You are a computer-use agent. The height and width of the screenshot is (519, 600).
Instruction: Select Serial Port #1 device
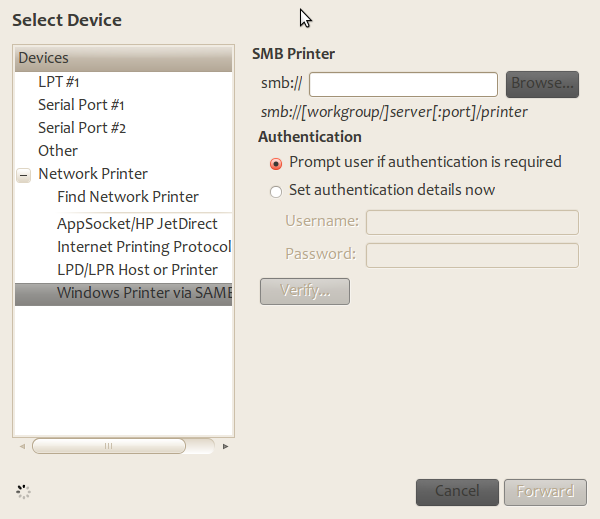point(81,105)
